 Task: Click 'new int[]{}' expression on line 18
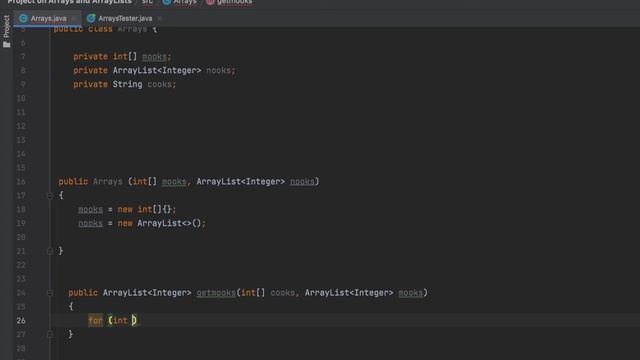pyautogui.click(x=144, y=209)
